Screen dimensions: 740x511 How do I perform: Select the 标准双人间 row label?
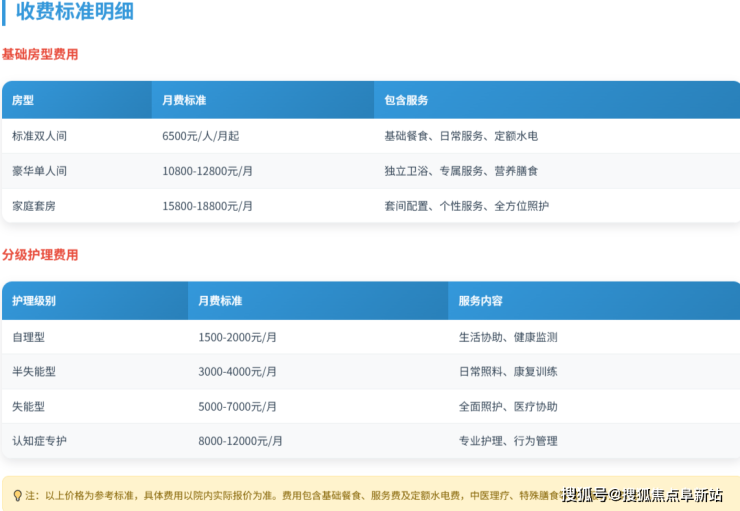click(39, 136)
